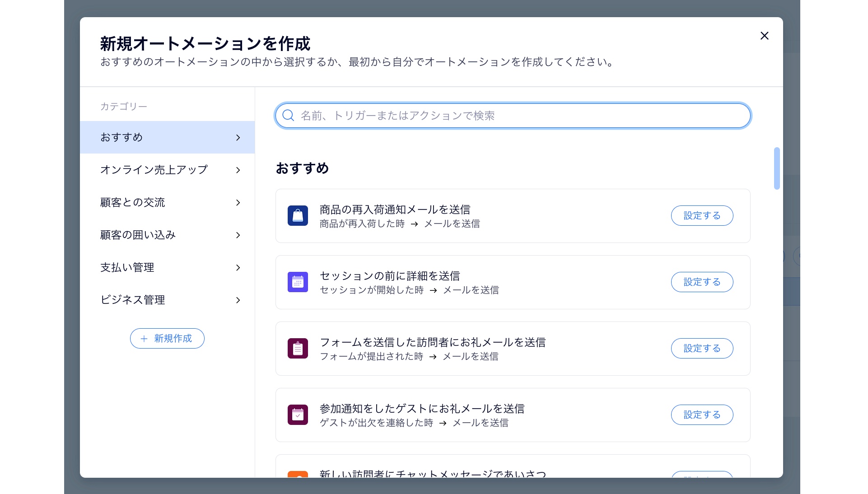Click the dialog's vertical scrollbar thumb
Viewport: 868px width, 494px height.
777,168
